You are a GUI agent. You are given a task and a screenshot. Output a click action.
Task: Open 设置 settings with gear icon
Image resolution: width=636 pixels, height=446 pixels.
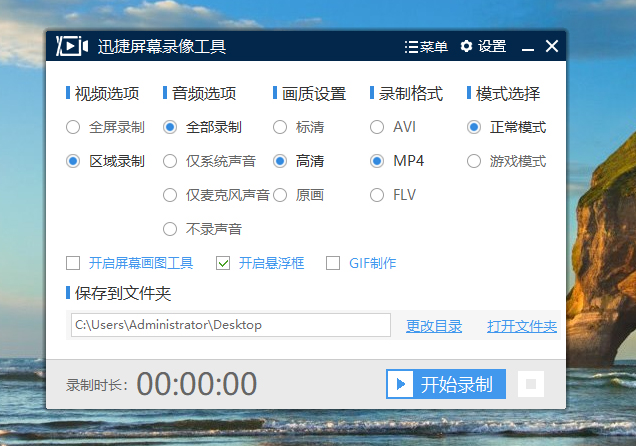pos(483,46)
